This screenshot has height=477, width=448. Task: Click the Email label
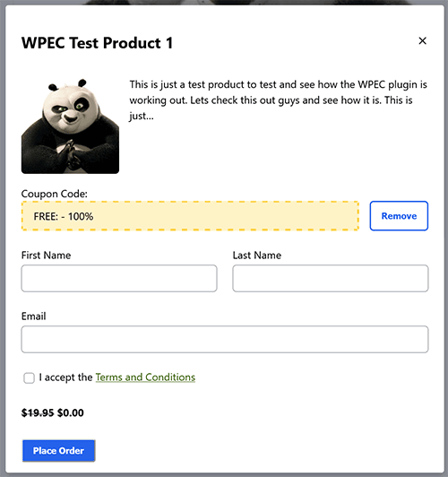pos(33,317)
